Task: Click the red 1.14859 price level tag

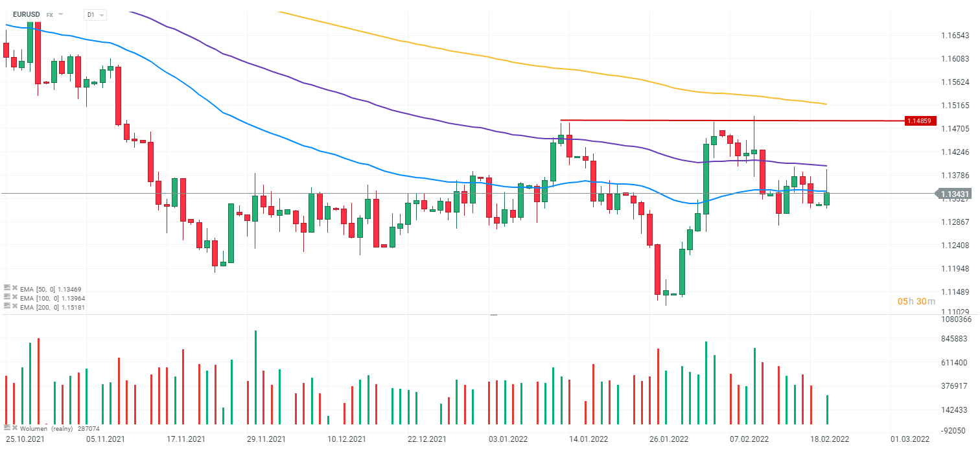Action: coord(920,121)
